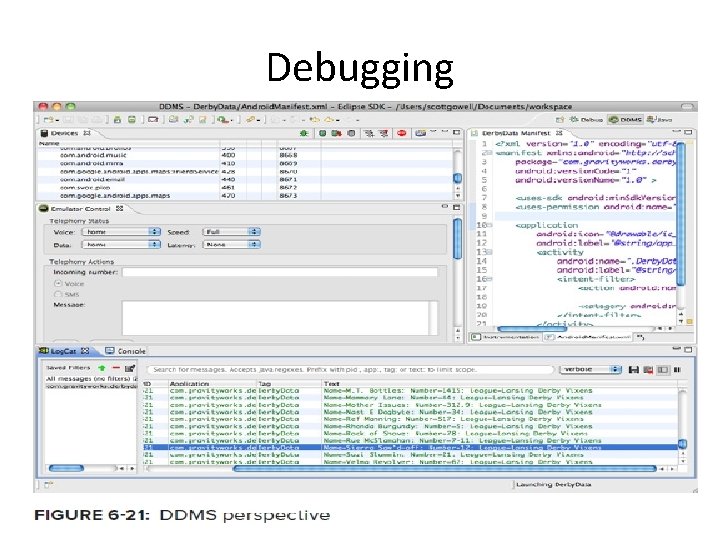Click the Start Method Profiling icon

(383, 133)
